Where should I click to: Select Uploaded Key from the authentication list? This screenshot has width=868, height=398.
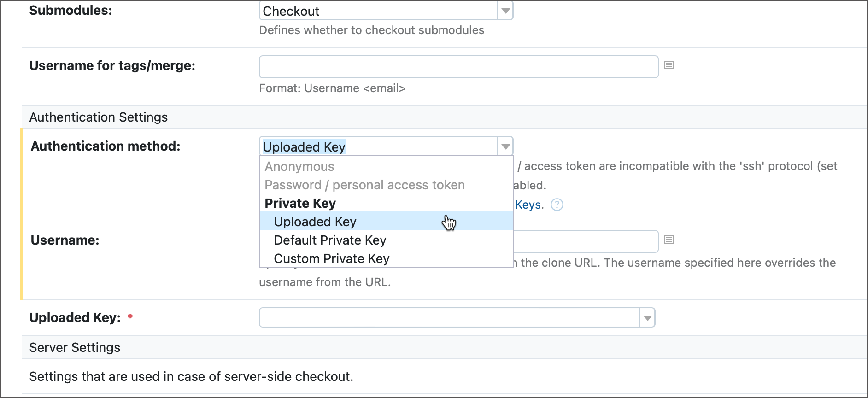pos(315,222)
